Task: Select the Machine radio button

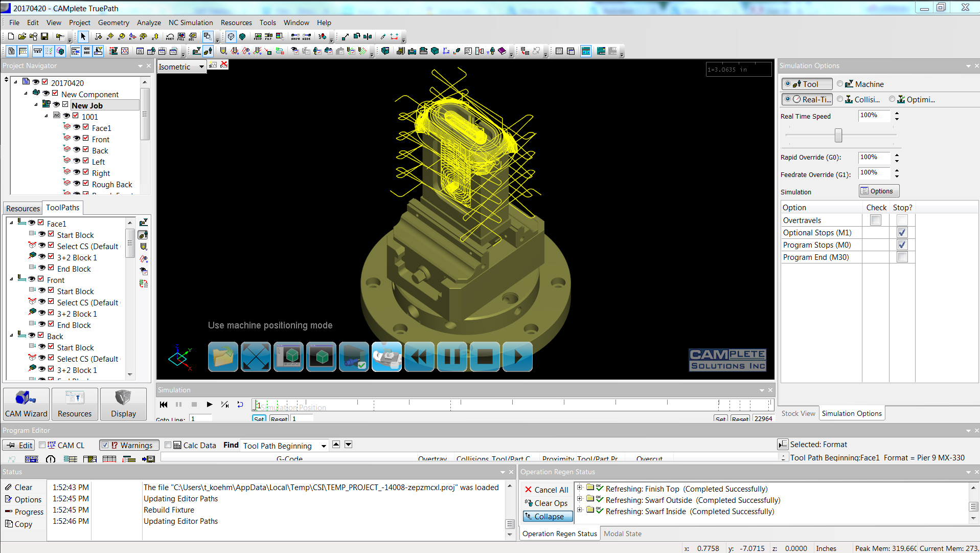Action: (840, 84)
